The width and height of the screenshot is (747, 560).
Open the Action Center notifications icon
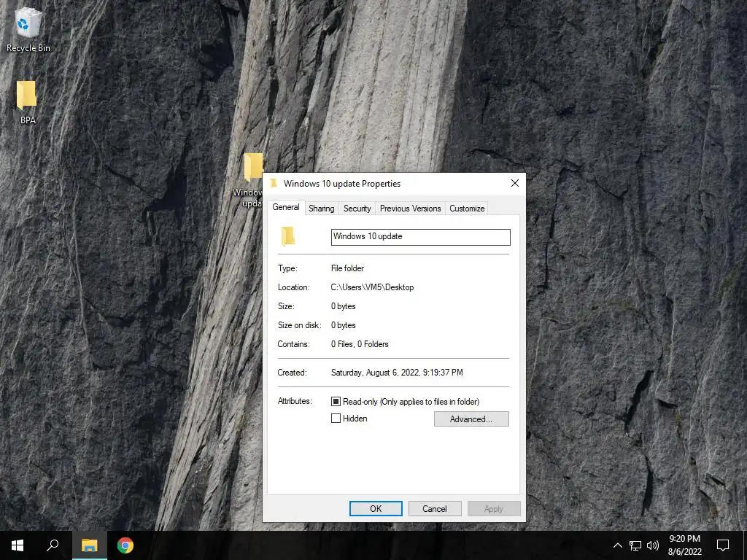(723, 545)
